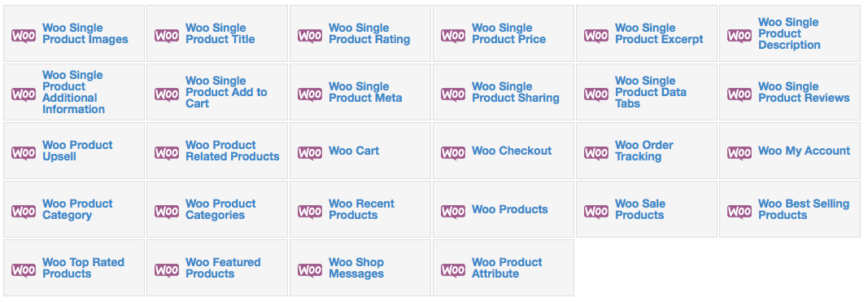Add the Woo Featured Products element
868x302 pixels.
point(217,268)
